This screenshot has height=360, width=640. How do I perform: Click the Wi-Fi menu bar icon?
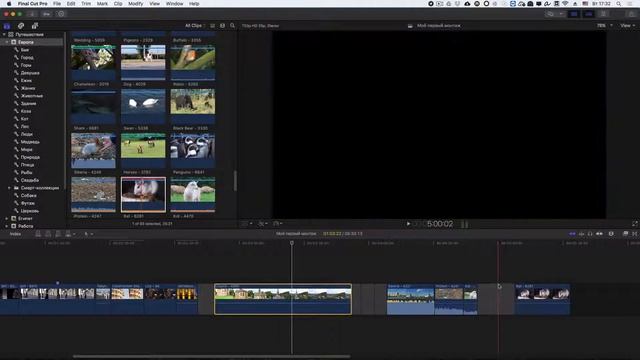(565, 4)
